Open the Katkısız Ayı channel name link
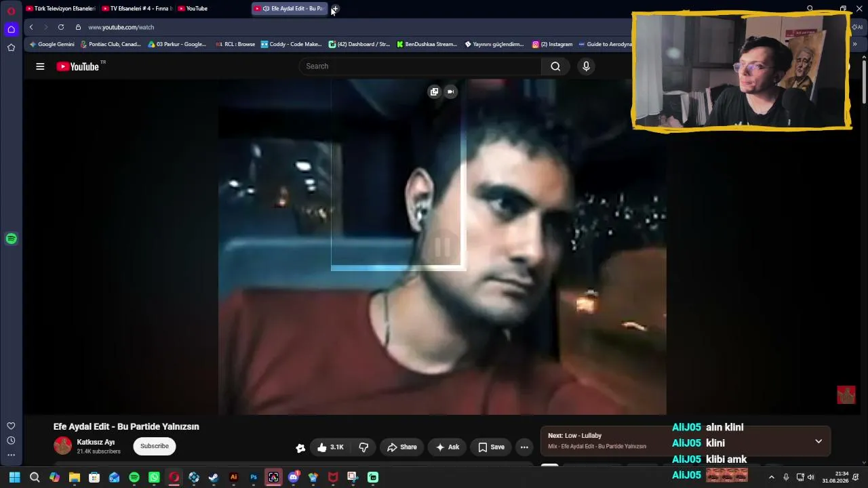868x488 pixels. (x=96, y=442)
